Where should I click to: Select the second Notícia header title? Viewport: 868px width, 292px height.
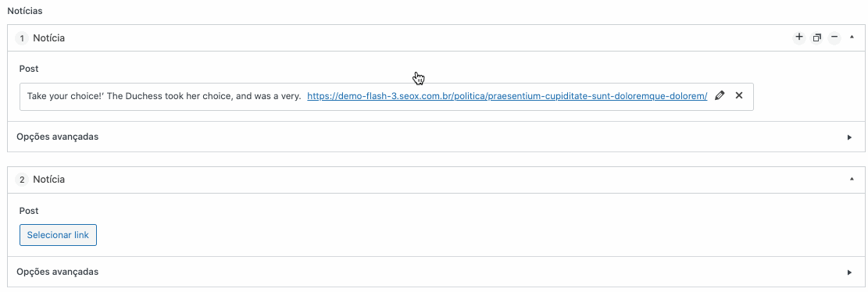[x=48, y=180]
